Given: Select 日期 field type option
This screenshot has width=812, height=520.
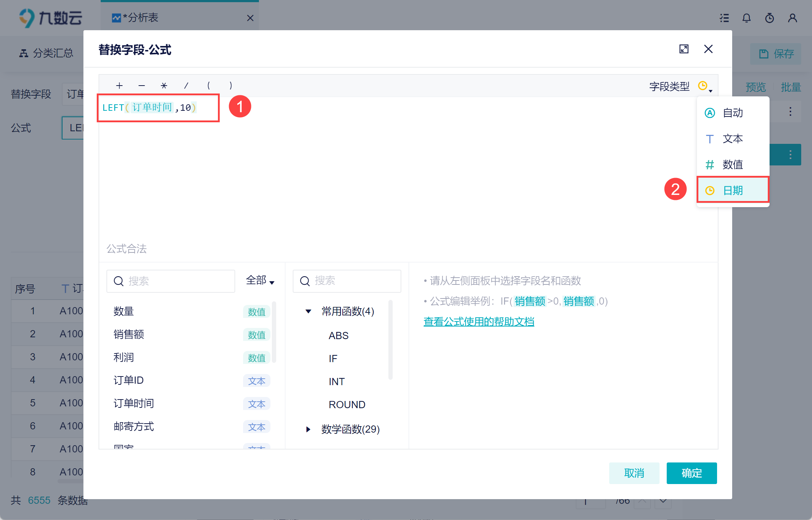Looking at the screenshot, I should (x=733, y=190).
